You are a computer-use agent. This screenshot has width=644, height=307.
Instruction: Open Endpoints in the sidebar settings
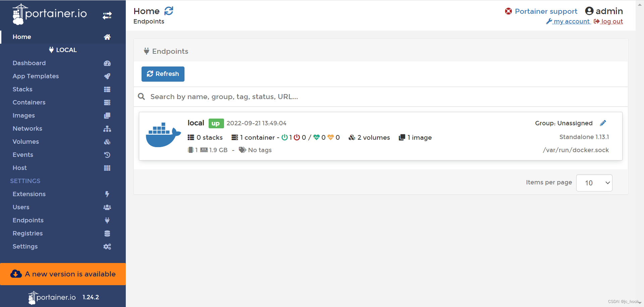28,220
